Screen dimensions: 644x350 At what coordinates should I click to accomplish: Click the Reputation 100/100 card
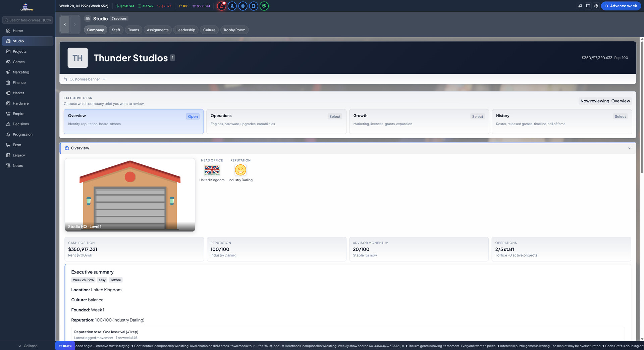[276, 249]
